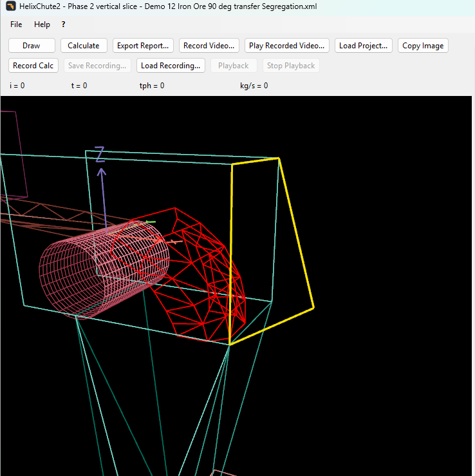Open Load Recording dialog
This screenshot has height=476, width=475.
(171, 66)
